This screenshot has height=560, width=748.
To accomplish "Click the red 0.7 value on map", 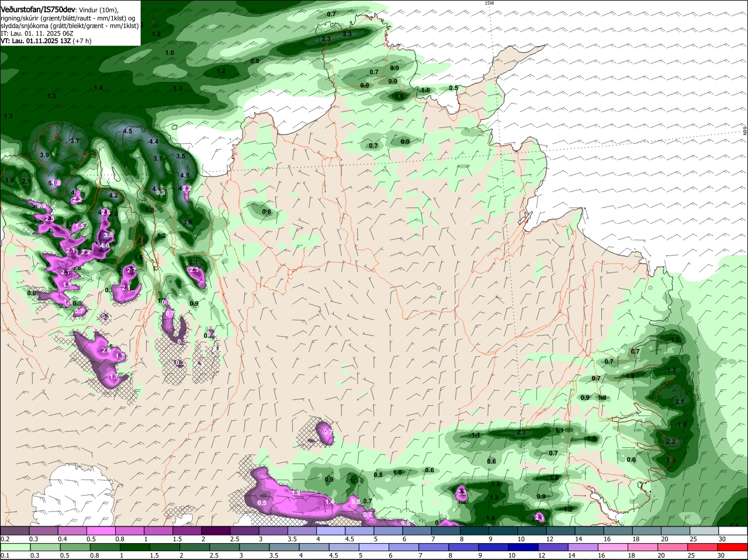I will tap(636, 351).
